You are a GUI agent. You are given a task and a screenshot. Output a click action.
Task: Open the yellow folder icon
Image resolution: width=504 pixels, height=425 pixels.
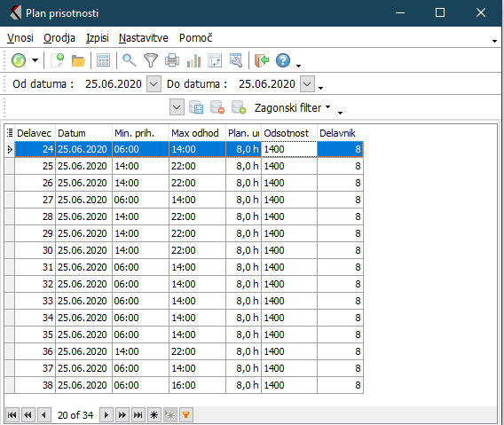(x=78, y=60)
